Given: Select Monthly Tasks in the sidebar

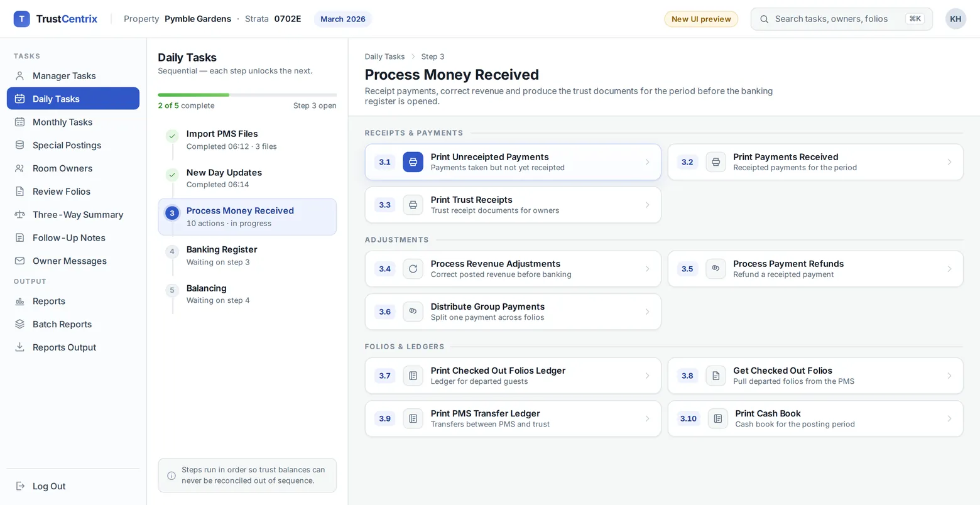Looking at the screenshot, I should click(x=73, y=122).
